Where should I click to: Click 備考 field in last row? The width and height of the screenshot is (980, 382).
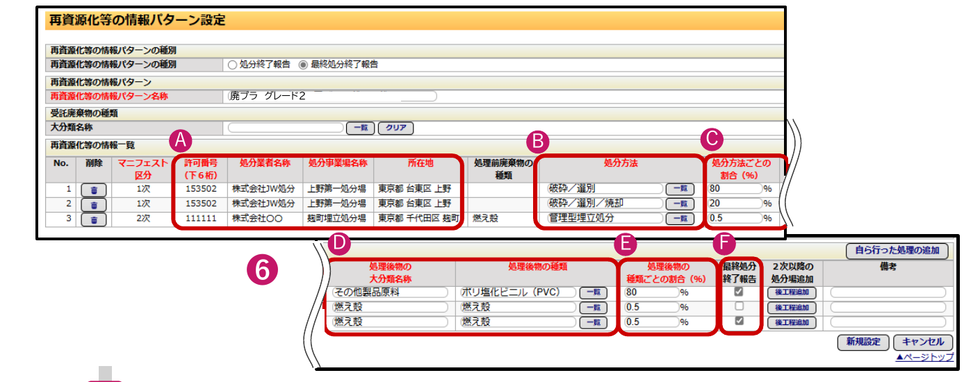pyautogui.click(x=888, y=322)
